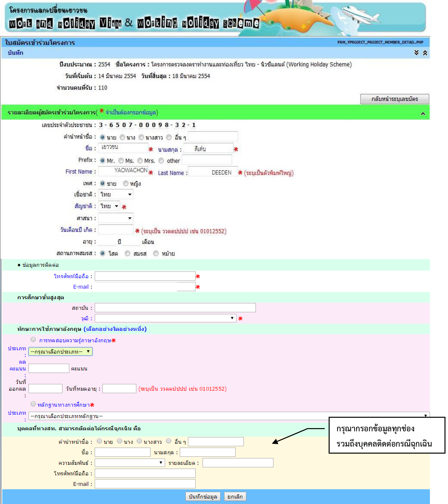
Task: Open the วุฒิ qualification dropdown
Action: [x=165, y=318]
